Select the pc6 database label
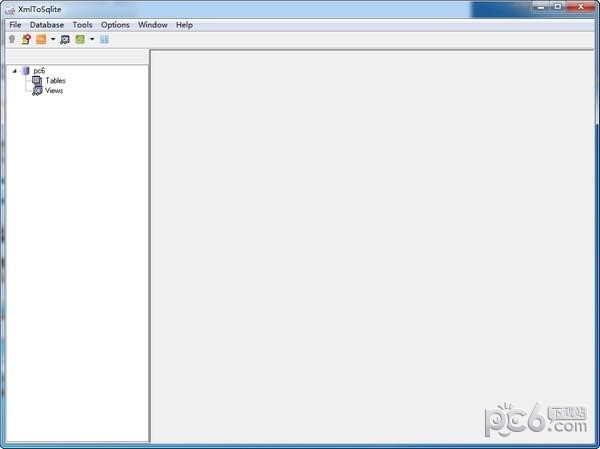The image size is (600, 449). click(39, 71)
